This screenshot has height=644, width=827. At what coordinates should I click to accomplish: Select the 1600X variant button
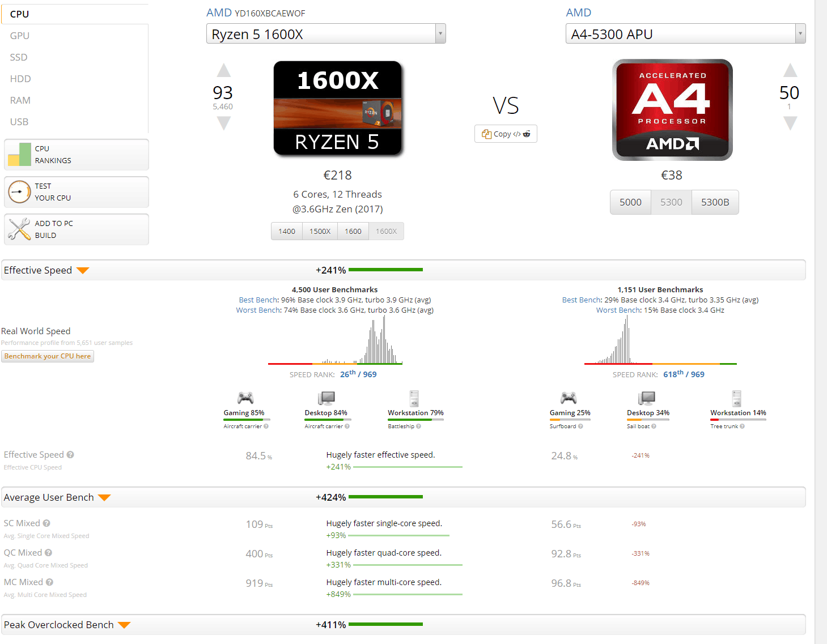(x=387, y=231)
